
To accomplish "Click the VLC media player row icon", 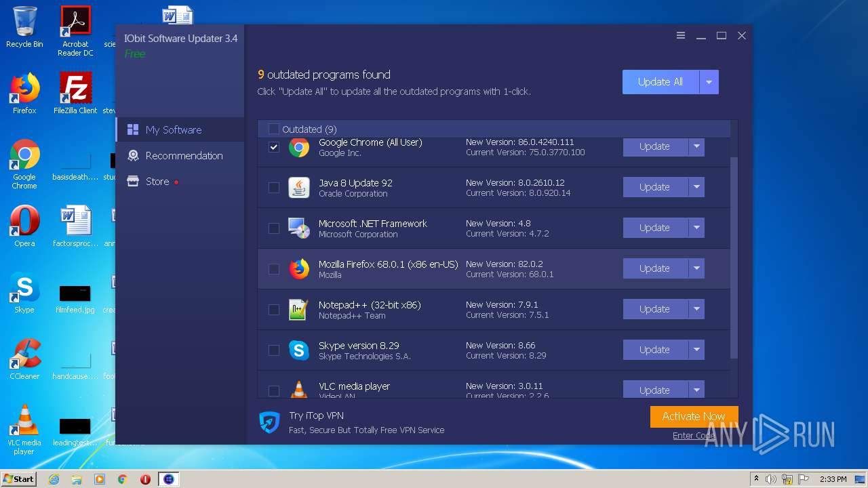I will [299, 389].
